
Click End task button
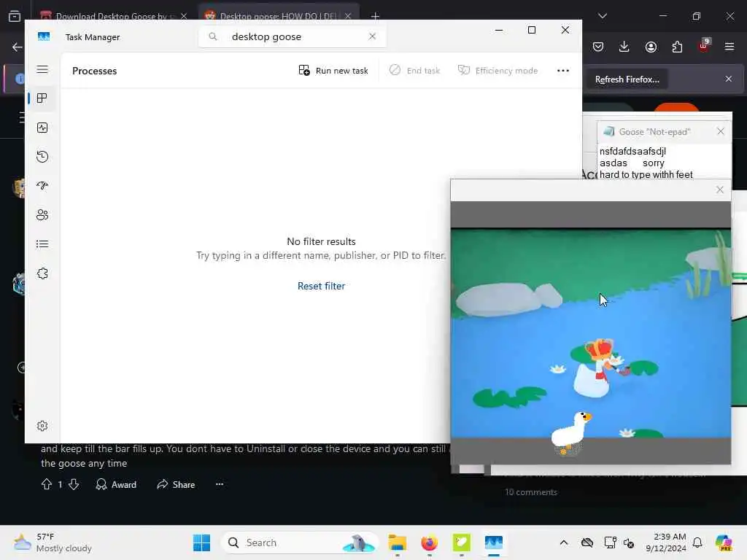415,71
